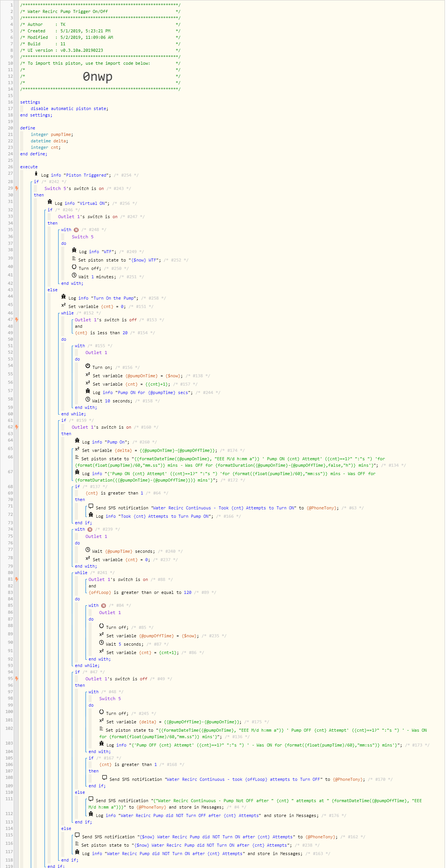
Task: Select the import code "0nwp"
Action: coord(98,77)
